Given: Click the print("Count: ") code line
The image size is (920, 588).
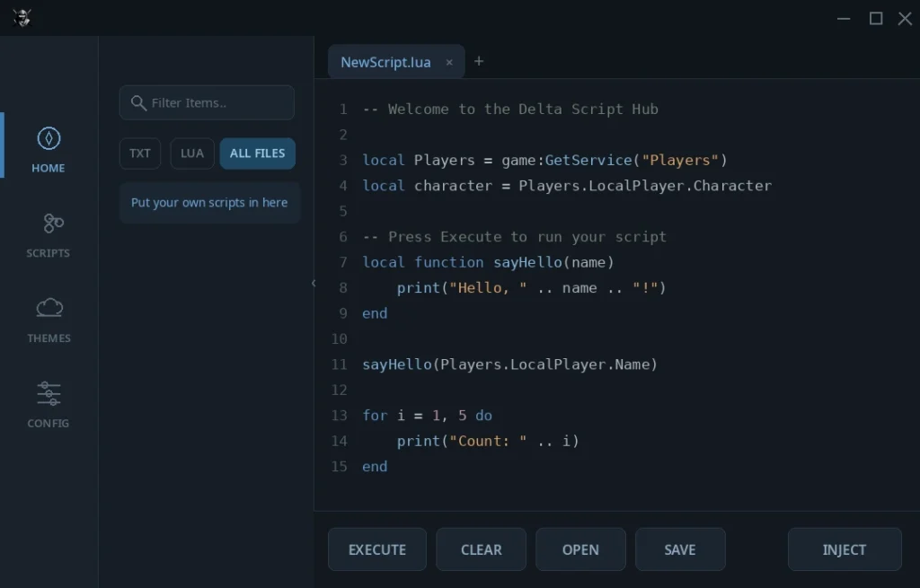Looking at the screenshot, I should pyautogui.click(x=488, y=441).
